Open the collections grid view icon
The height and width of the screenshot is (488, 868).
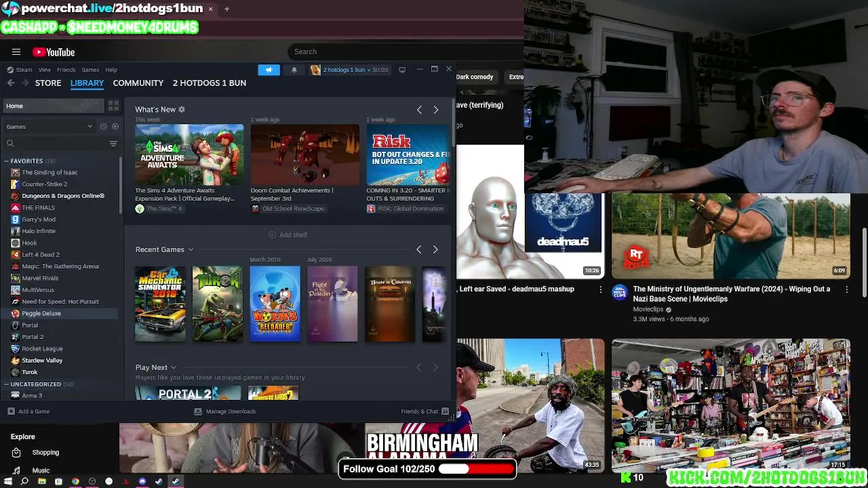pyautogui.click(x=113, y=106)
